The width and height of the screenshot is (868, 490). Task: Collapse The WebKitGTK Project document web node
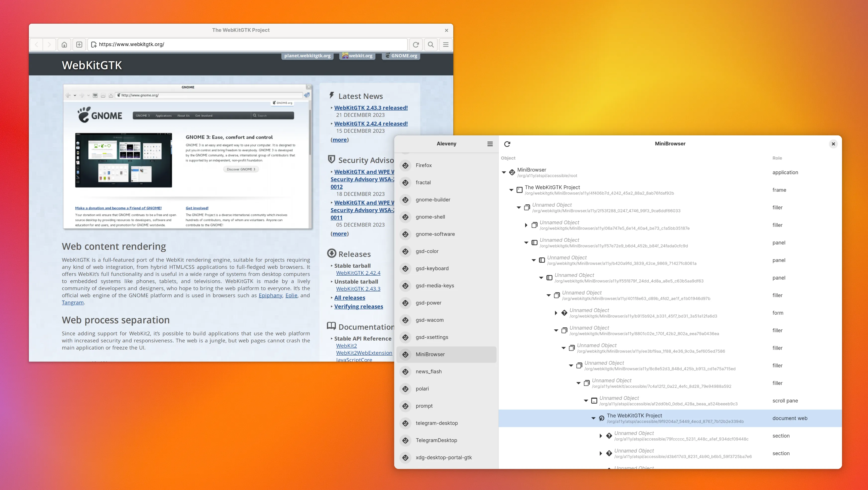tap(593, 418)
